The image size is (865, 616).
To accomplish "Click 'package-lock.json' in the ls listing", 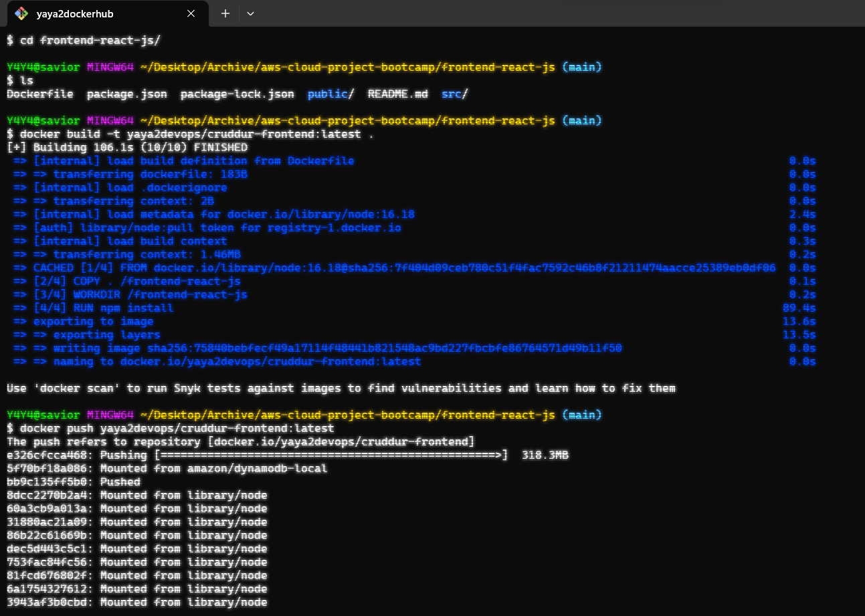I will click(x=237, y=94).
